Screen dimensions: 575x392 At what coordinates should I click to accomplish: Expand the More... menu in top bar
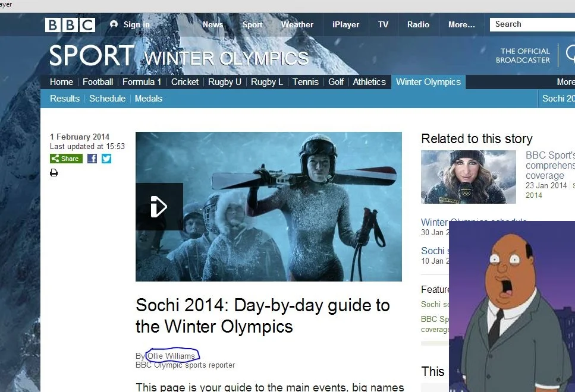pyautogui.click(x=461, y=24)
